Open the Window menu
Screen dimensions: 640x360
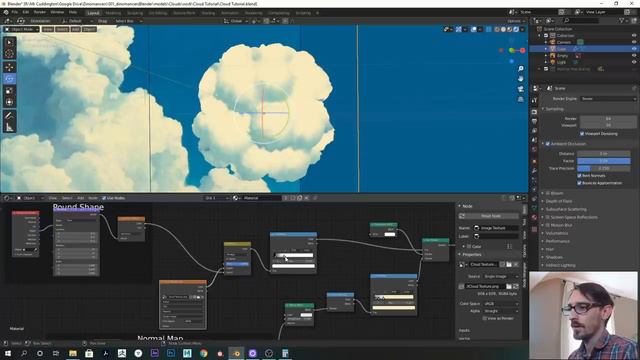point(57,12)
